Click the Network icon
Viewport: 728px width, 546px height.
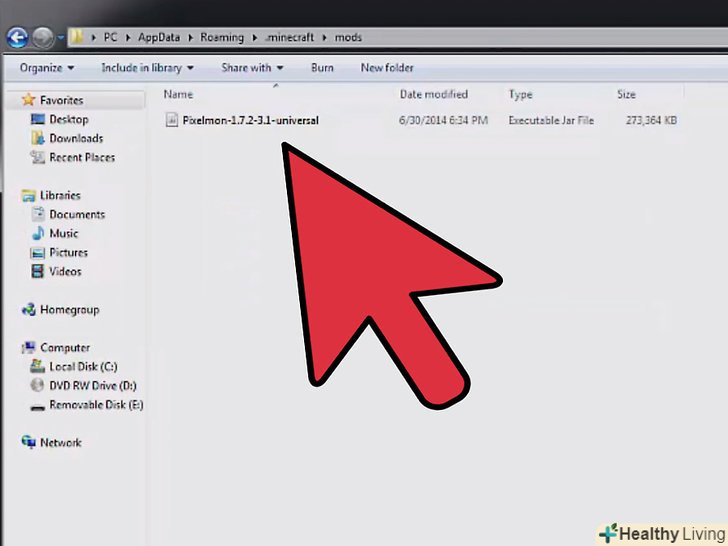point(29,442)
